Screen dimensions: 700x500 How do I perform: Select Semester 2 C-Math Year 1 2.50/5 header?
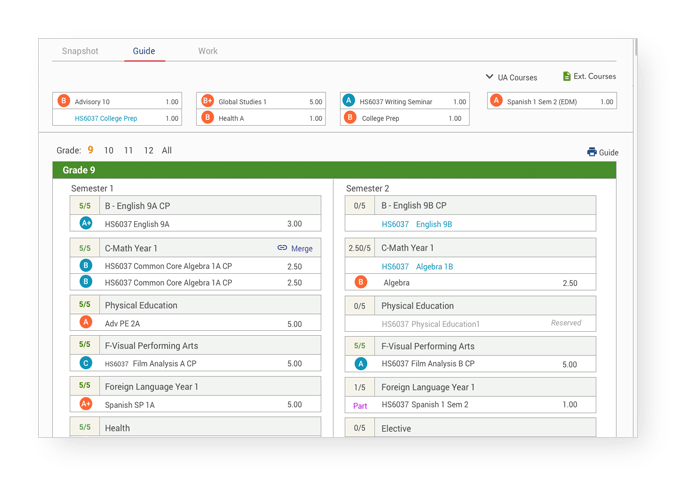pos(470,248)
